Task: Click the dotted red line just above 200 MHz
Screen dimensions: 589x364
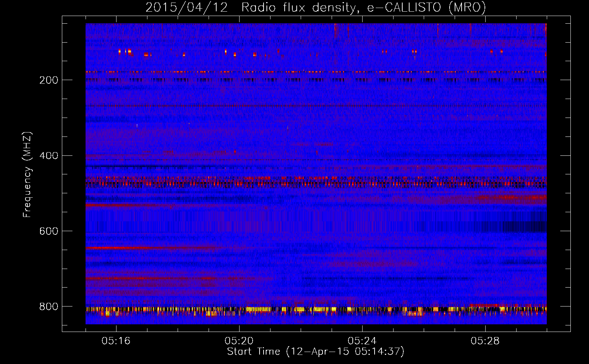Action: [316, 72]
